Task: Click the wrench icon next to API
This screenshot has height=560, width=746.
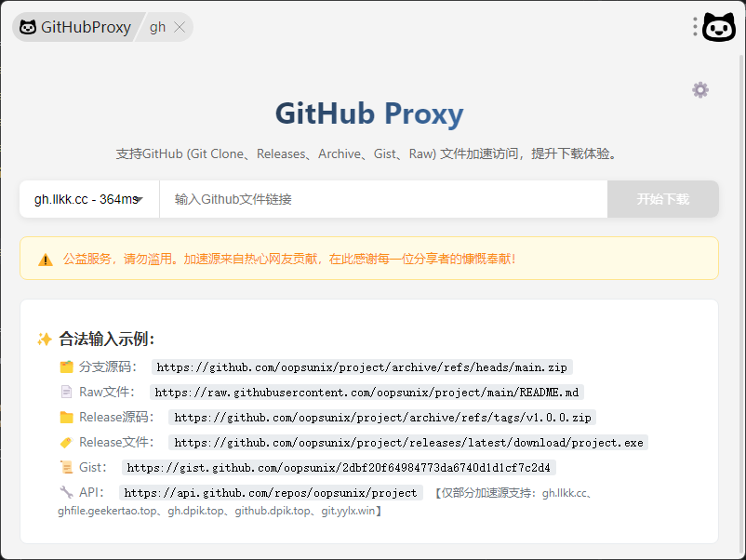Action: (67, 492)
